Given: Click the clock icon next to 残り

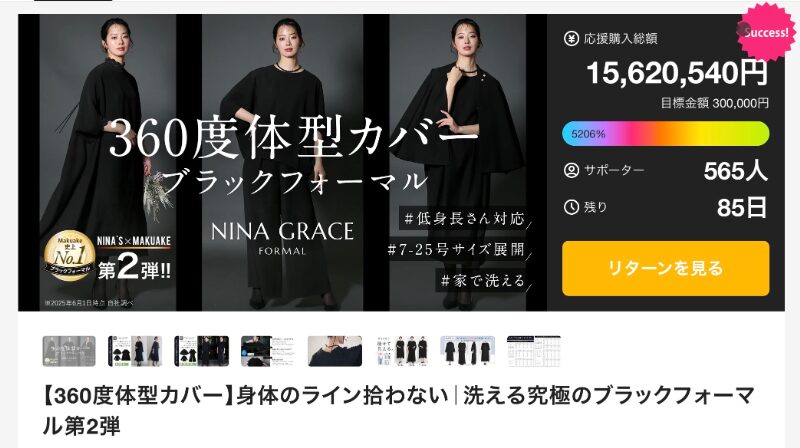Looking at the screenshot, I should [571, 207].
